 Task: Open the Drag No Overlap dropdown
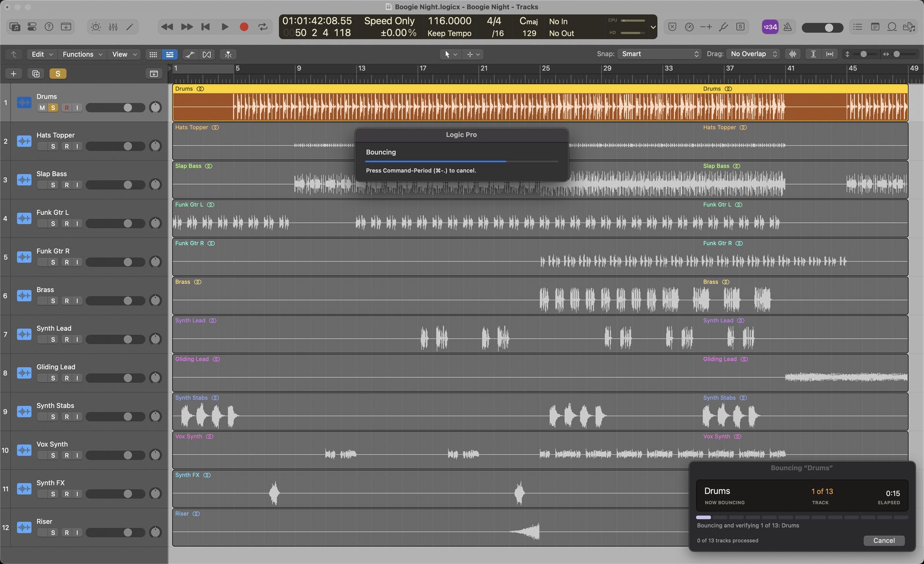coord(754,54)
